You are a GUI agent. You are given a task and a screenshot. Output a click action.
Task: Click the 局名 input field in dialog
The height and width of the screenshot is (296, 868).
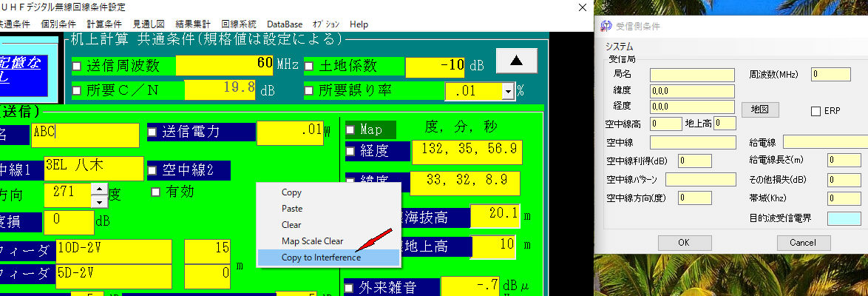(x=691, y=75)
